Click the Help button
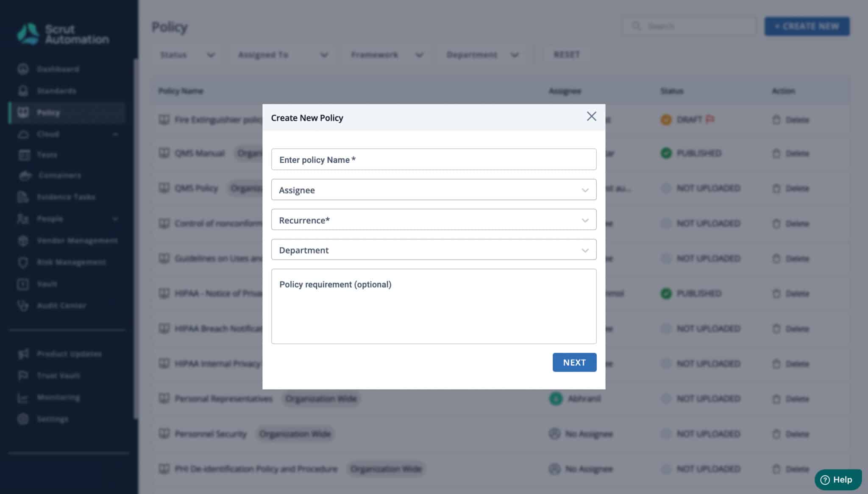 point(838,480)
